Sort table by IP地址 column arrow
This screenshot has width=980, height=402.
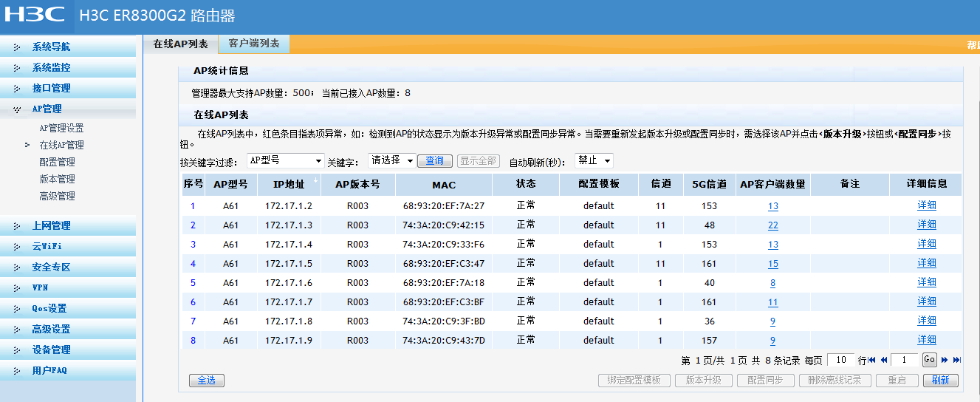point(316,180)
